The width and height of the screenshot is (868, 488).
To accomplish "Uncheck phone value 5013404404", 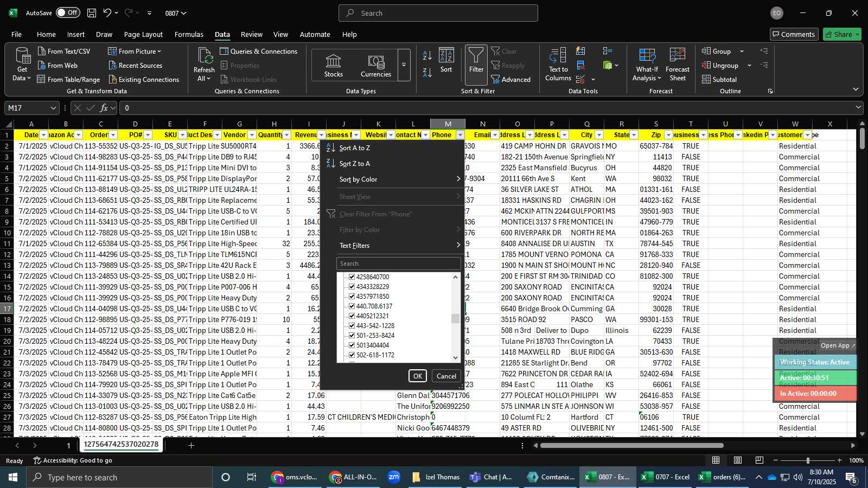I will pos(352,345).
